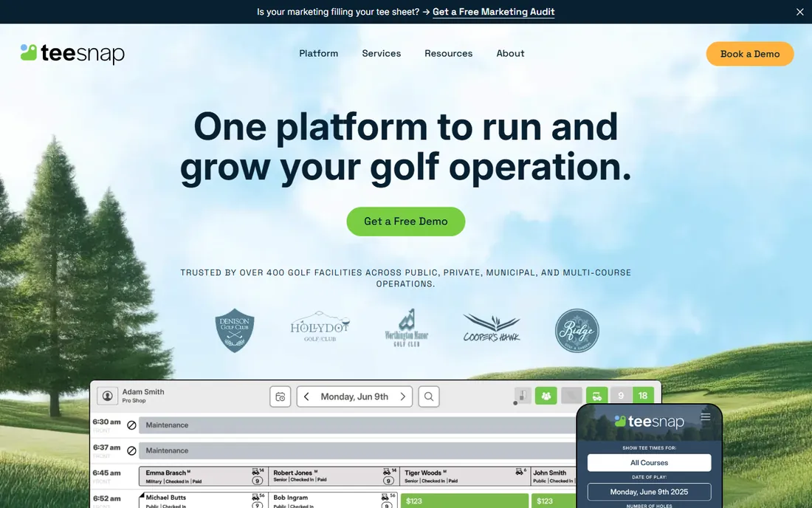Open the All Courses dropdown
812x508 pixels.
click(x=649, y=463)
